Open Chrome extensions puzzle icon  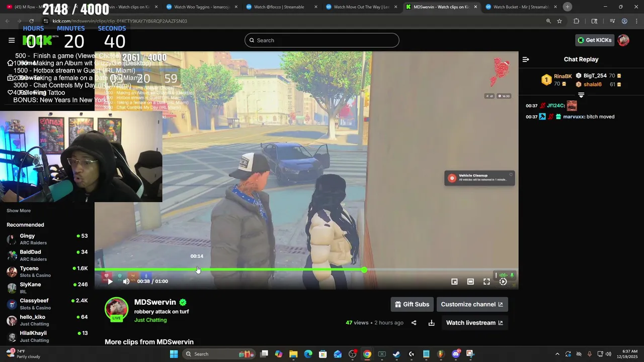pyautogui.click(x=577, y=21)
